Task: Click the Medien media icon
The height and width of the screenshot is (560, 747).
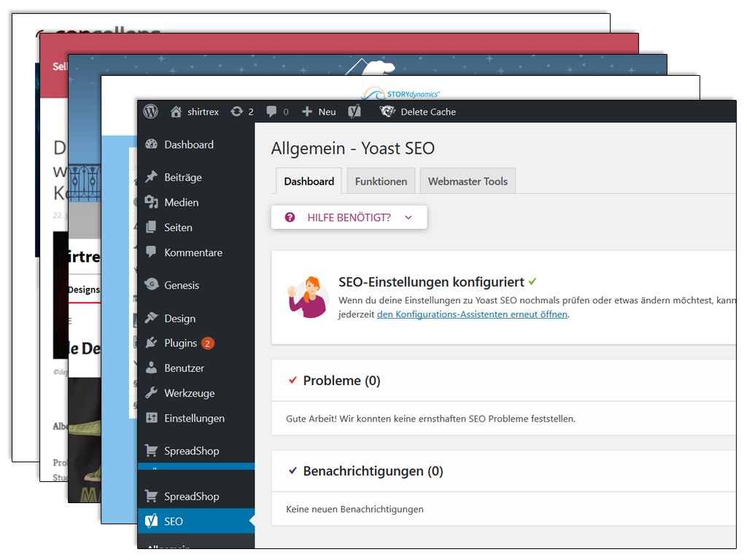Action: click(152, 202)
